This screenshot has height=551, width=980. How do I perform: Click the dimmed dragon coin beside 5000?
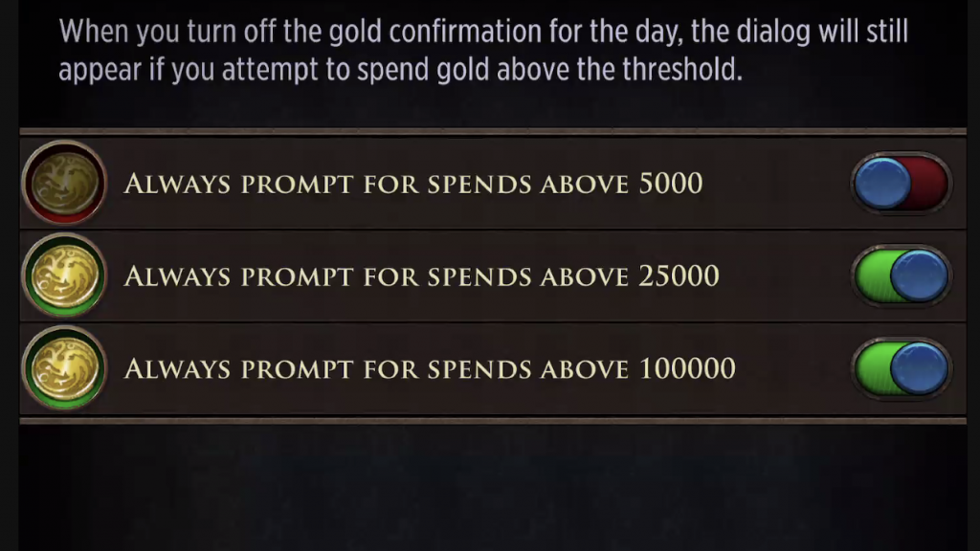coord(64,183)
